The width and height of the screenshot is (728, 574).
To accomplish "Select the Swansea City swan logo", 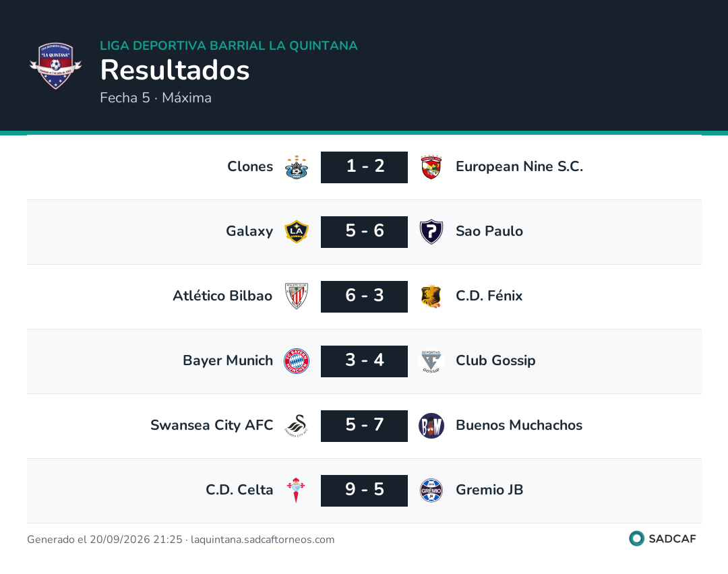I will pos(296,426).
